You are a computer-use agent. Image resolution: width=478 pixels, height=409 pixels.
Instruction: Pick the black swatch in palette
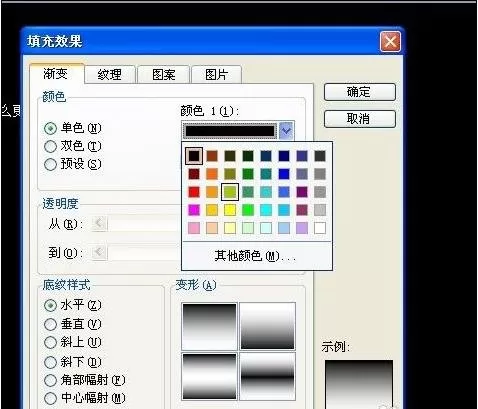(x=194, y=156)
